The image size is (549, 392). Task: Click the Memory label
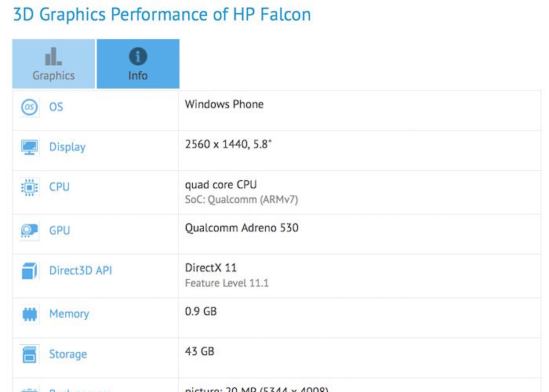(69, 314)
